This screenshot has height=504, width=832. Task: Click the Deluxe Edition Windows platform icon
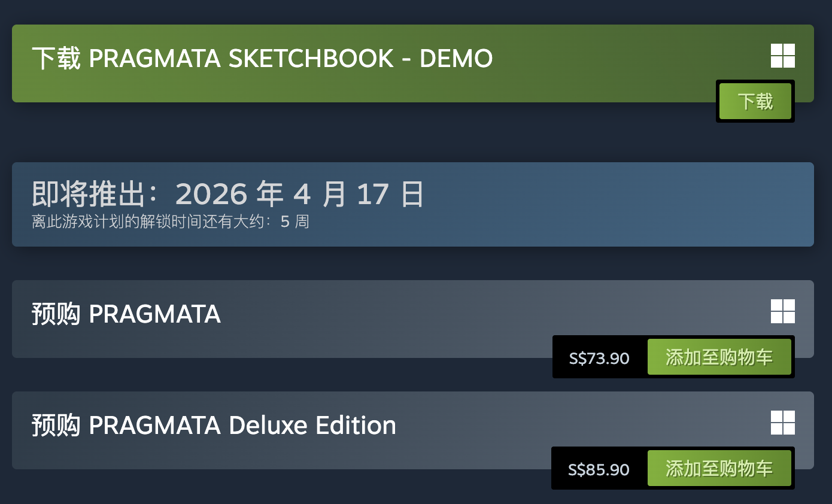[x=782, y=423]
